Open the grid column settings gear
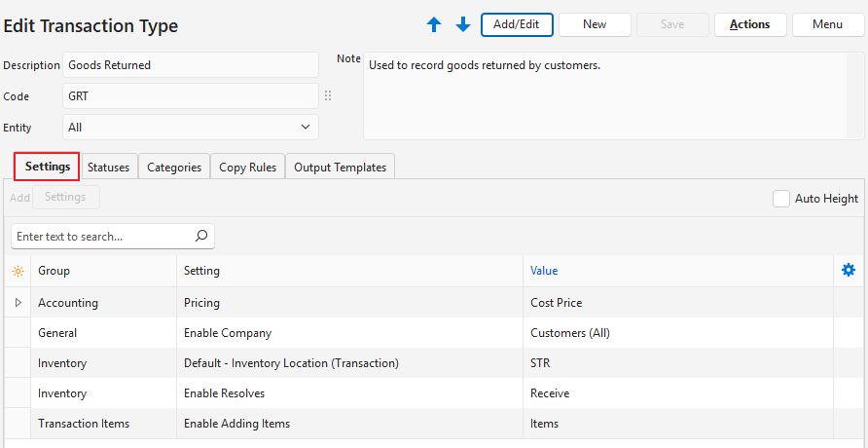This screenshot has height=448, width=868. point(848,271)
